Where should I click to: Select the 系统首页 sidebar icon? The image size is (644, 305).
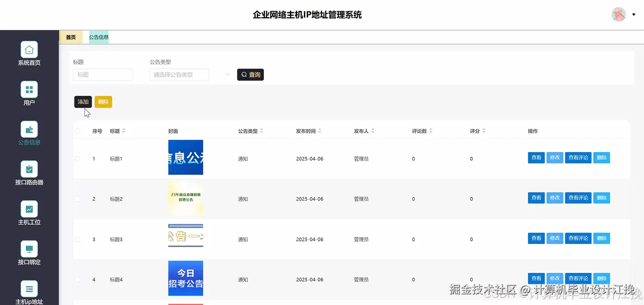point(29,50)
